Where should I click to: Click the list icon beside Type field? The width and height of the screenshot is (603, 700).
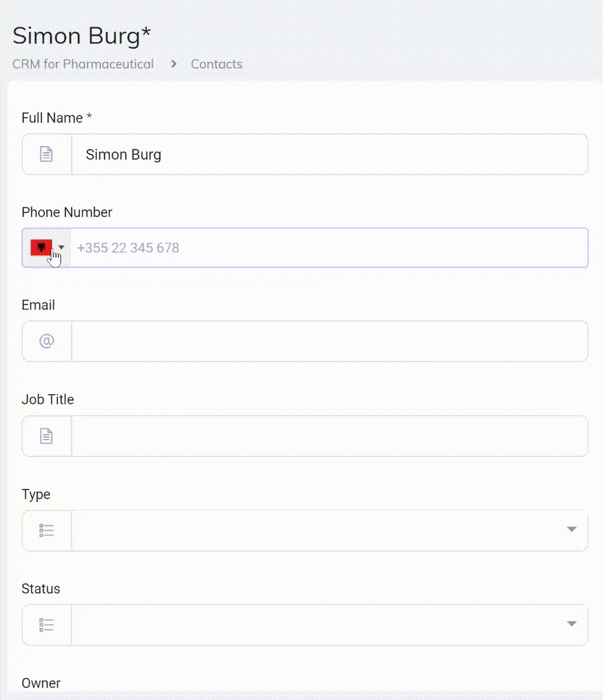point(46,530)
